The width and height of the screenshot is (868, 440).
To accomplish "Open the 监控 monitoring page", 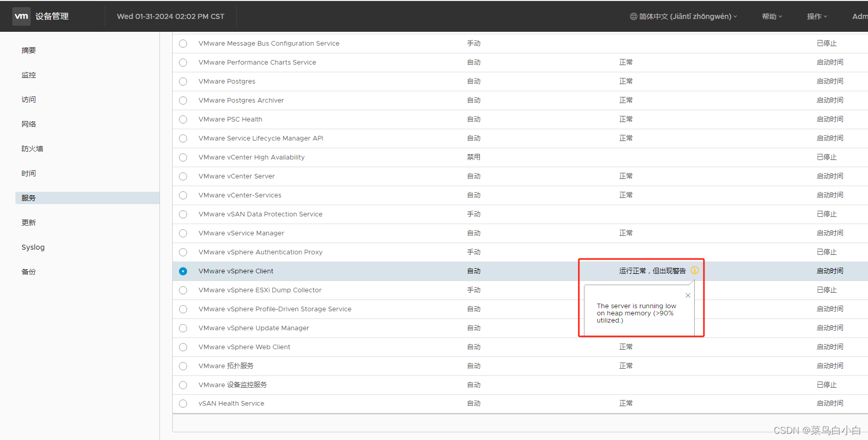I will 29,75.
